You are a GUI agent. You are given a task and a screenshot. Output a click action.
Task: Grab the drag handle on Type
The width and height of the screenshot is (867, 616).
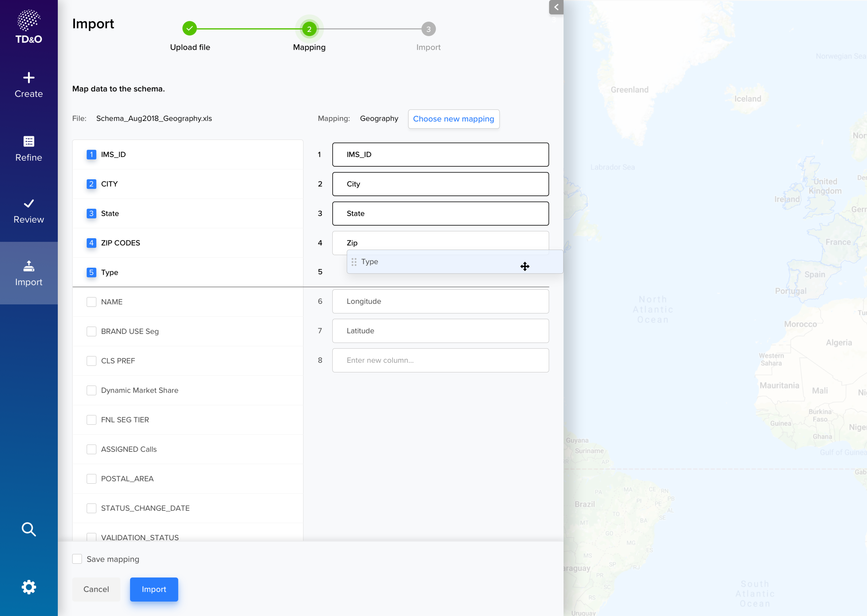[354, 262]
